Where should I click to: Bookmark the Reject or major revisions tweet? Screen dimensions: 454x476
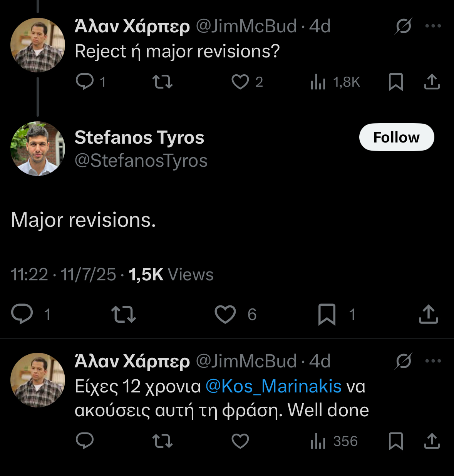click(x=395, y=82)
